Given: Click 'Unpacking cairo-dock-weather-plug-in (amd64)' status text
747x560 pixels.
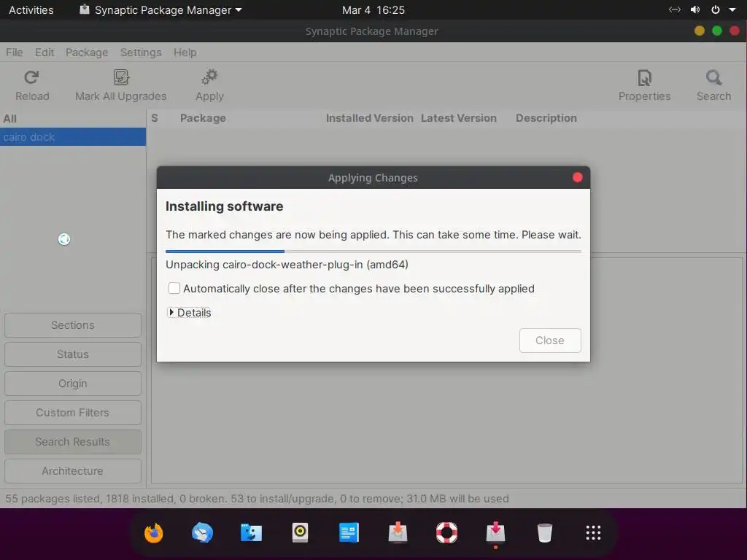Looking at the screenshot, I should coord(287,265).
